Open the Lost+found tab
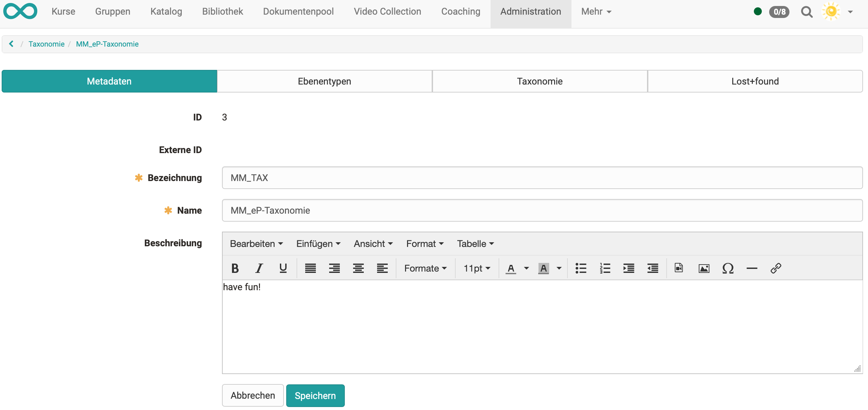The image size is (868, 410). point(755,81)
